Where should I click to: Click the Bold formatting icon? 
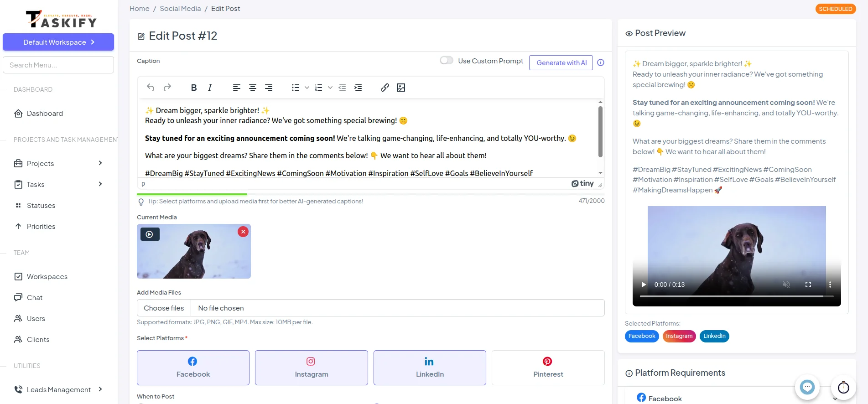point(194,88)
